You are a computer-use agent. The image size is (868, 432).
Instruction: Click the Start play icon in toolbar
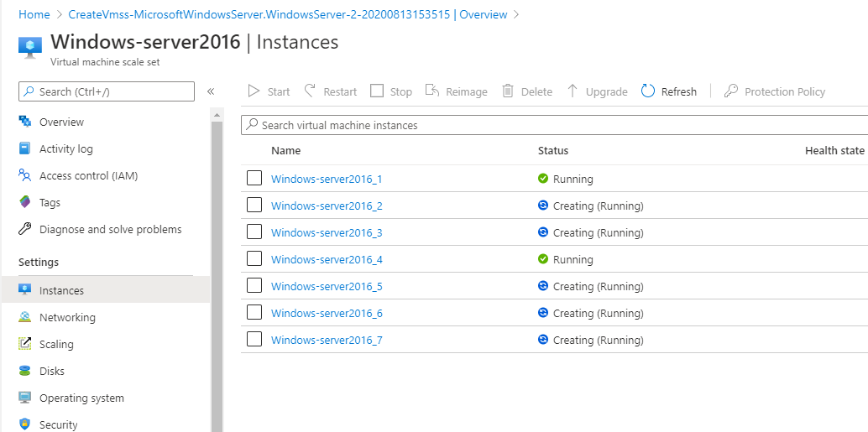tap(254, 91)
